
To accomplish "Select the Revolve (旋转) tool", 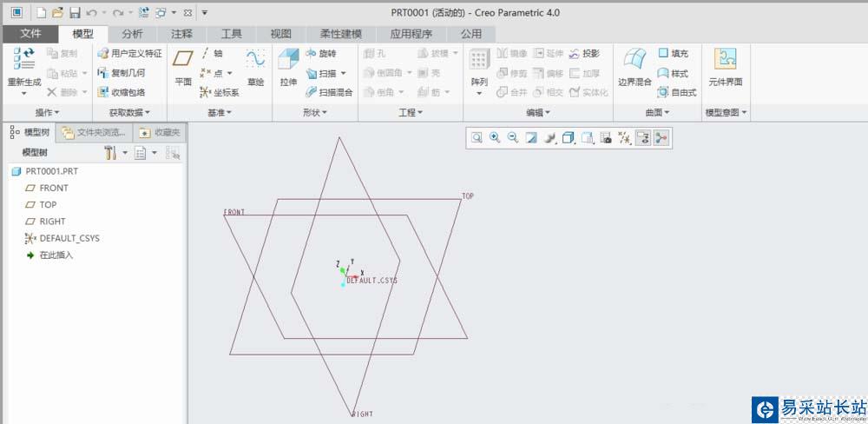I will pyautogui.click(x=321, y=53).
